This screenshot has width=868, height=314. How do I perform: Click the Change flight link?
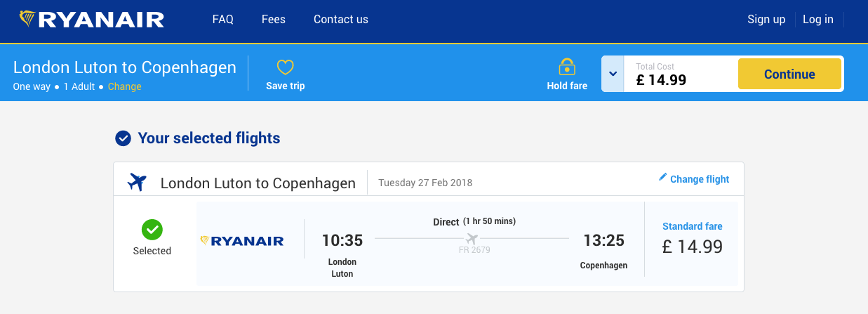(x=700, y=179)
